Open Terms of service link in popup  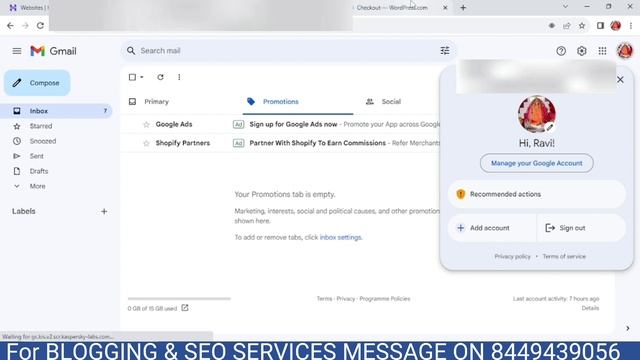coord(564,257)
